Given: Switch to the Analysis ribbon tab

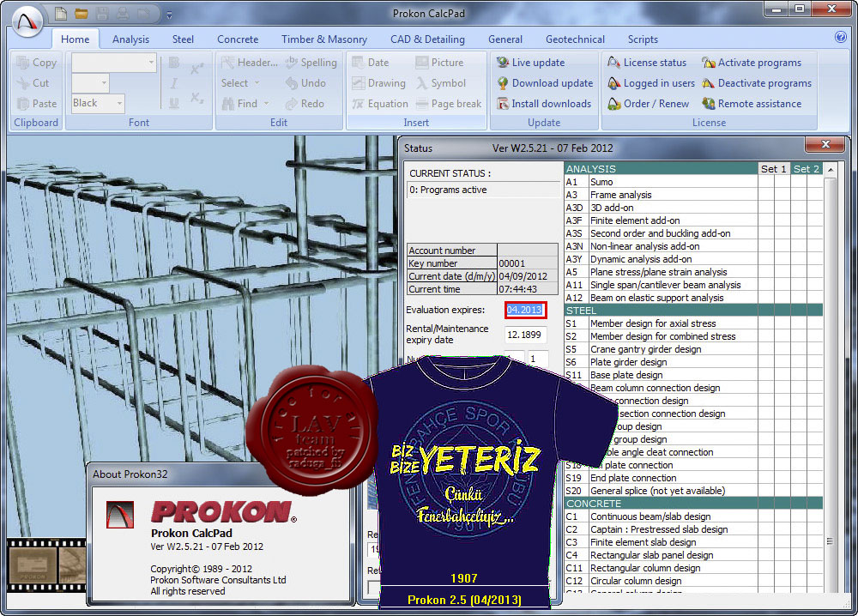Looking at the screenshot, I should click(130, 39).
